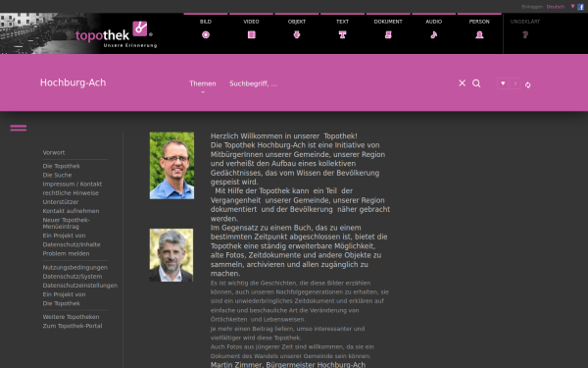This screenshot has width=588, height=368.
Task: Go to Zum Topothek-Portal
Action: point(73,326)
